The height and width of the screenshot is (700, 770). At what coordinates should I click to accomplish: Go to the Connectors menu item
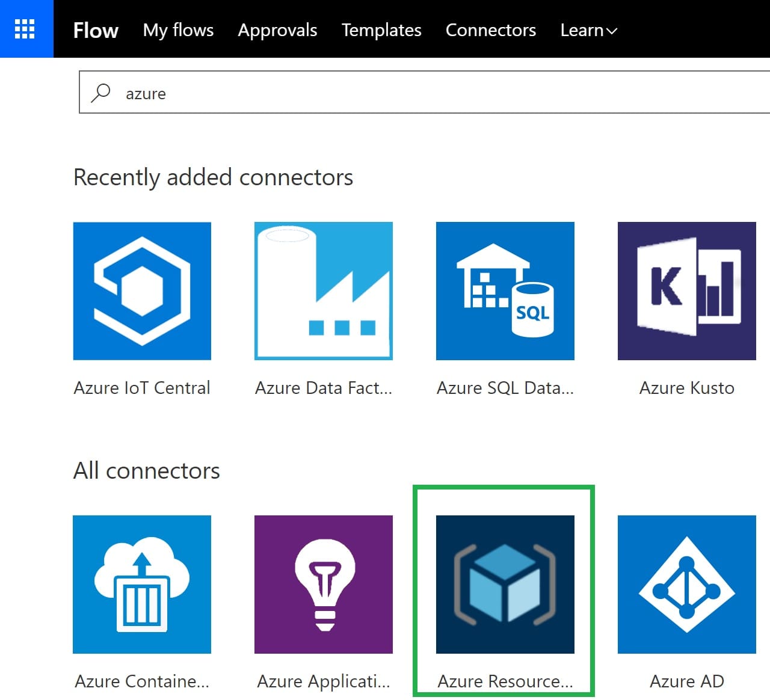[490, 30]
